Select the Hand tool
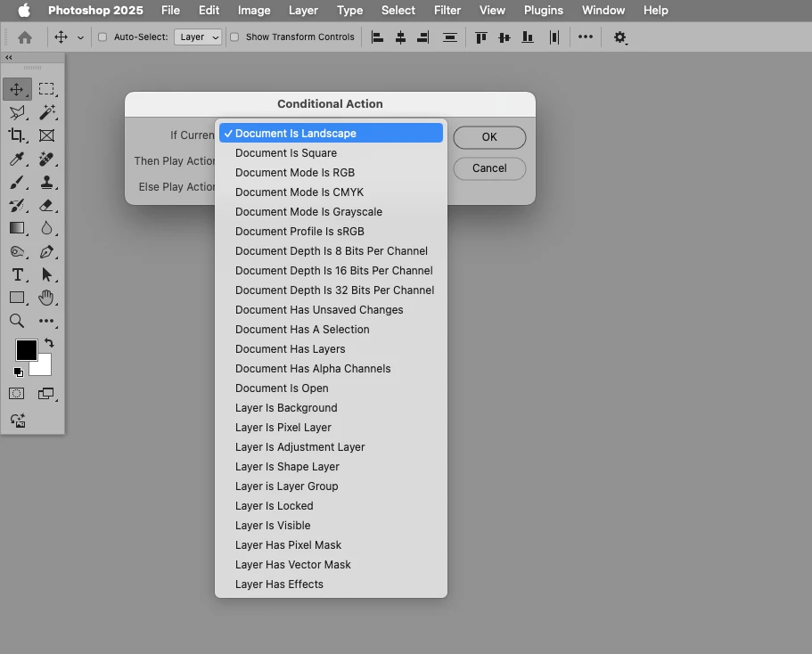Image resolution: width=812 pixels, height=654 pixels. pos(46,298)
